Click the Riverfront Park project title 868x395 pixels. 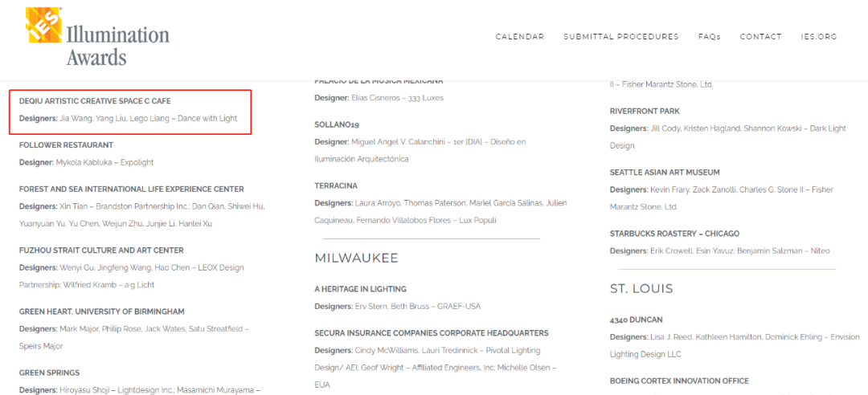coord(645,112)
